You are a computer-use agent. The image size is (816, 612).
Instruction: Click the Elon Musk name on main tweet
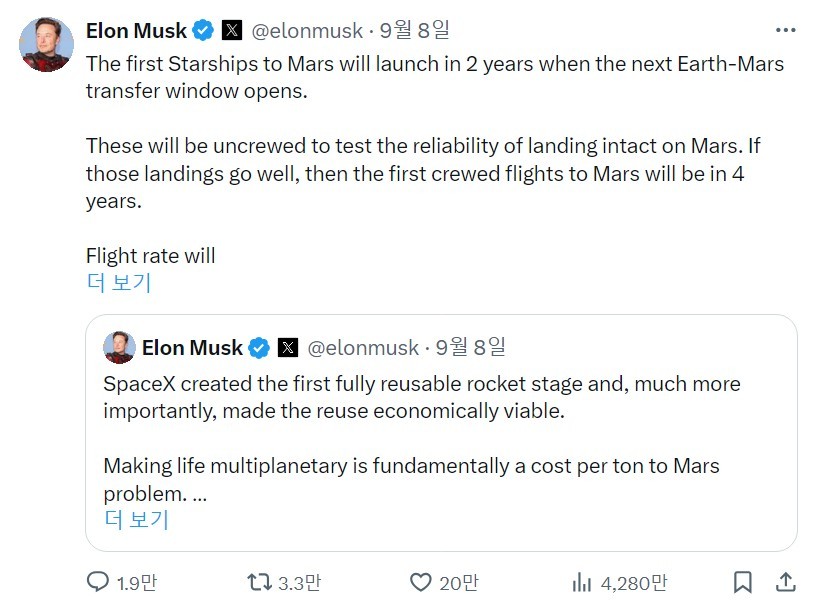pos(136,31)
